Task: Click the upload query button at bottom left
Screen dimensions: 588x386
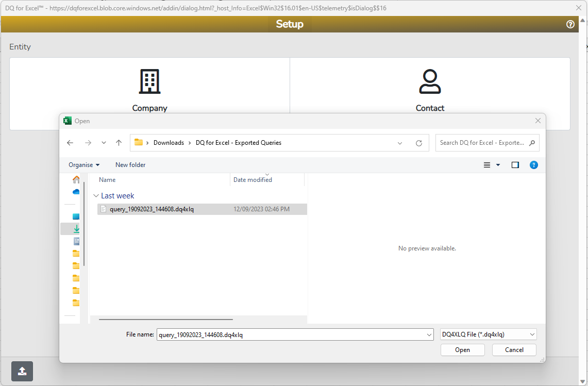Action: (x=22, y=371)
